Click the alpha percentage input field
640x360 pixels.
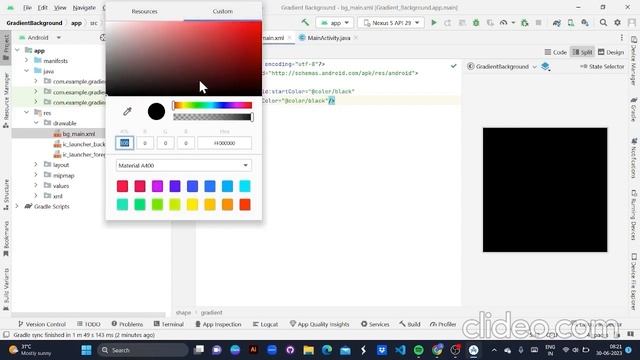pos(124,143)
